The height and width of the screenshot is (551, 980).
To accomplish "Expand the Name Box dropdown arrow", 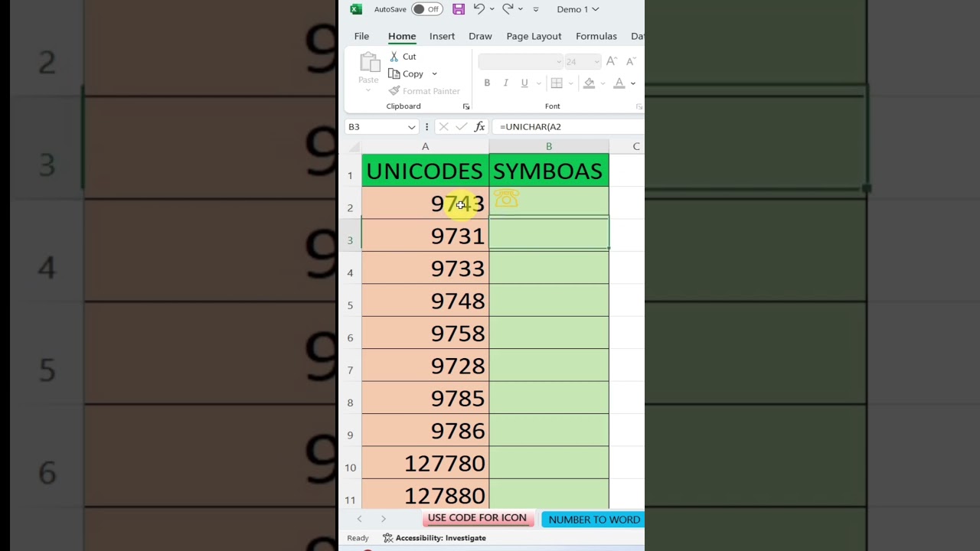I will click(412, 127).
